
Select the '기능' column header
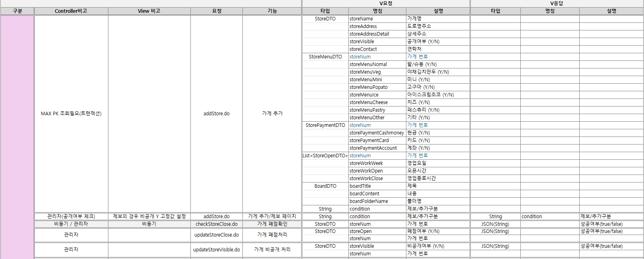click(x=272, y=11)
